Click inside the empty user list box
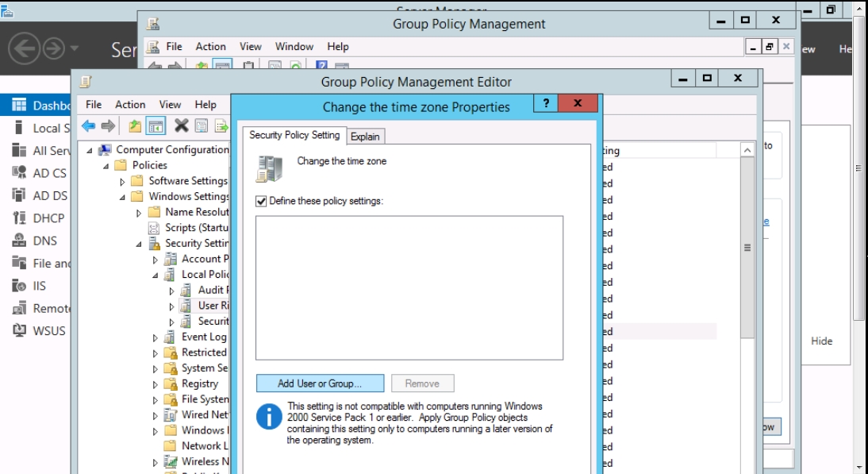The width and height of the screenshot is (868, 474). point(409,287)
